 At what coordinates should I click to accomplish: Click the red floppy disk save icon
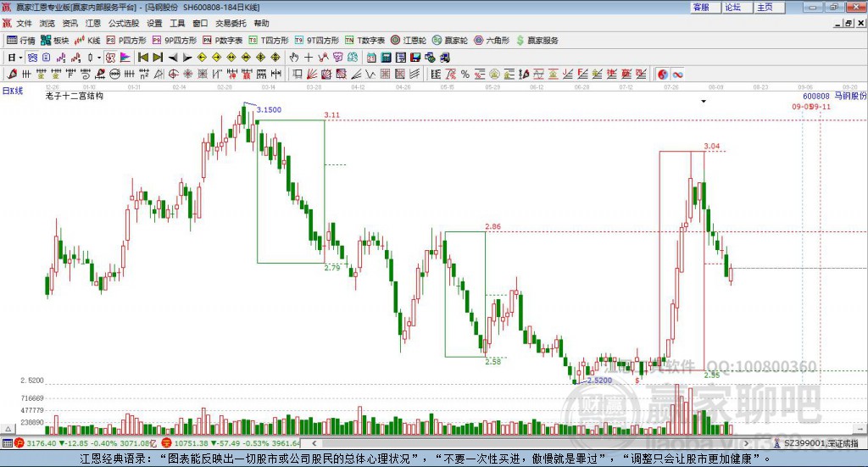[415, 58]
